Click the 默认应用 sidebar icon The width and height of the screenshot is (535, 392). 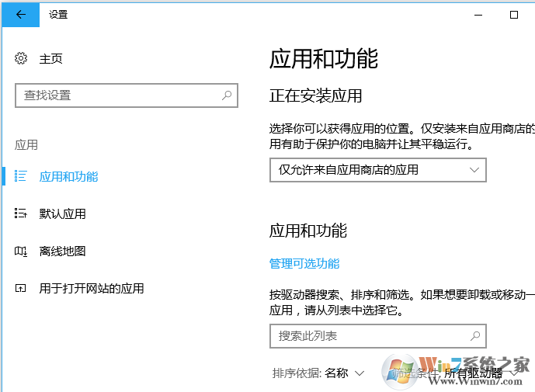point(21,213)
